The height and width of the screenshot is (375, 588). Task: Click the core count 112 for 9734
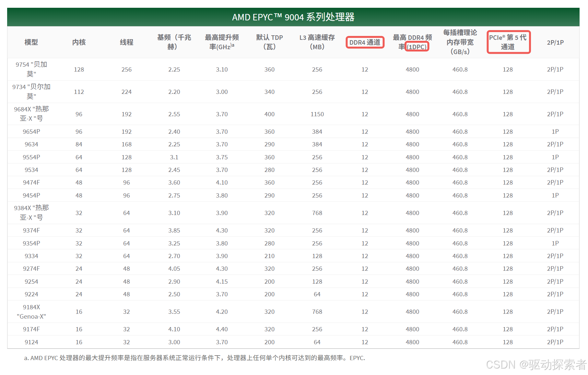click(x=79, y=92)
